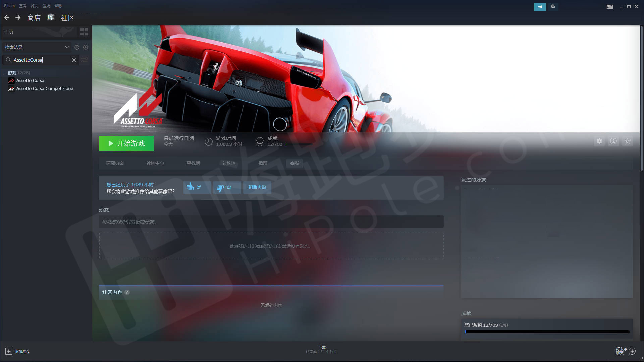Click the 稍后再说 button
This screenshot has width=644, height=362.
coord(257,187)
